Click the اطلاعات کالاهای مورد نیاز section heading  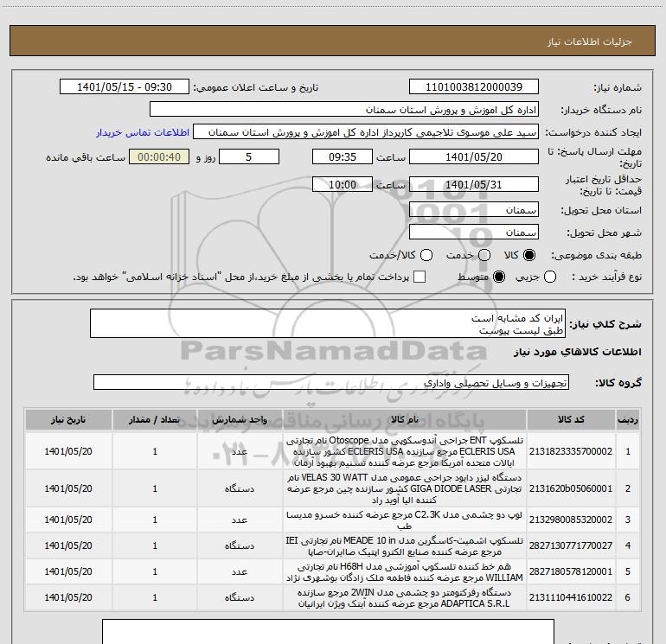click(x=577, y=352)
